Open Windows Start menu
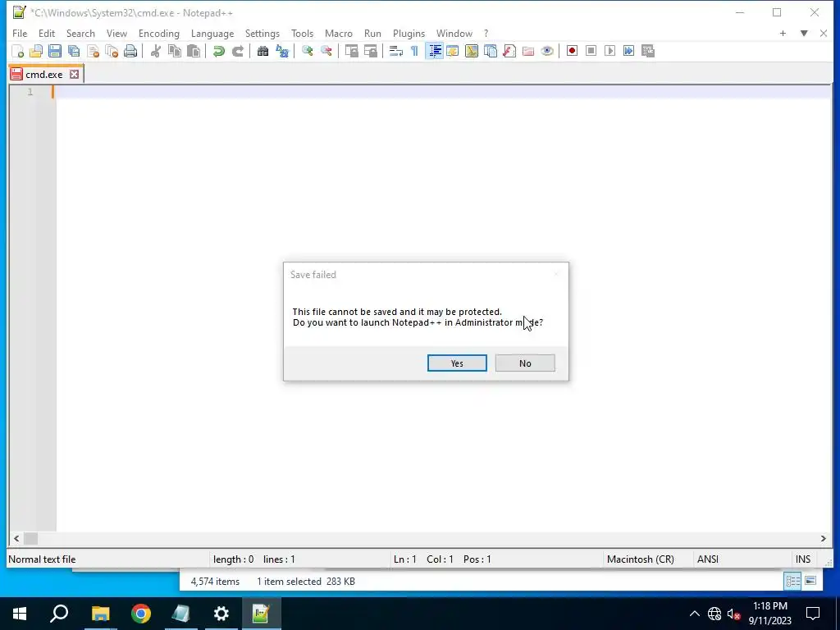Screen dimensions: 840x630 [20, 614]
